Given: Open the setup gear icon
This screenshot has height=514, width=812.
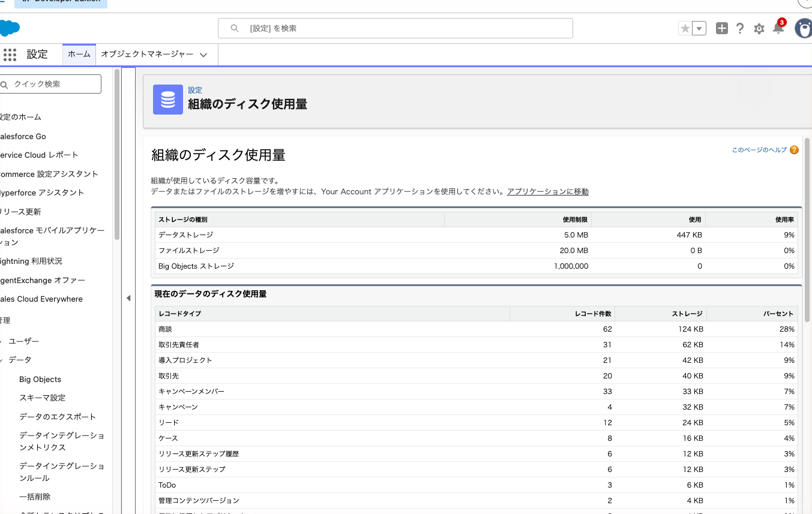Looking at the screenshot, I should click(759, 28).
